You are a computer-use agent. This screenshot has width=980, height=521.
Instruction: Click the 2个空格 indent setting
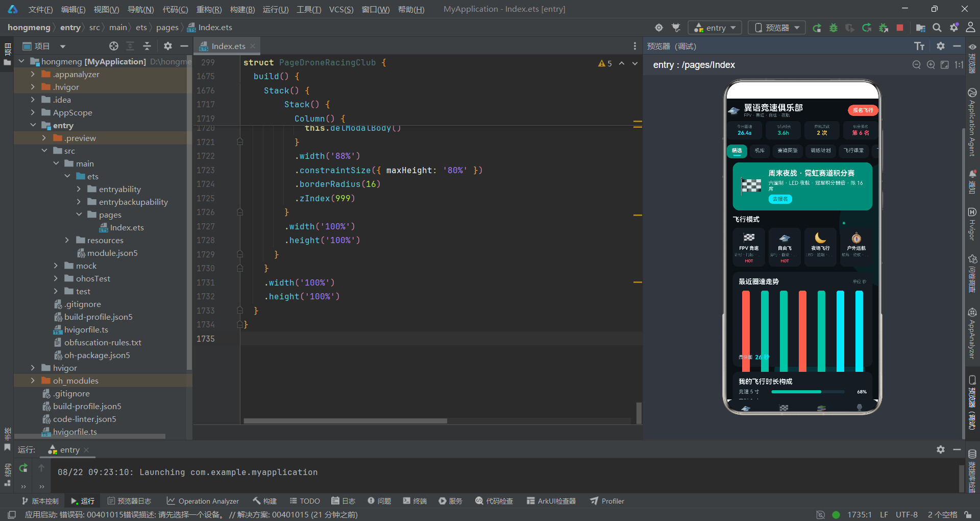click(x=942, y=515)
